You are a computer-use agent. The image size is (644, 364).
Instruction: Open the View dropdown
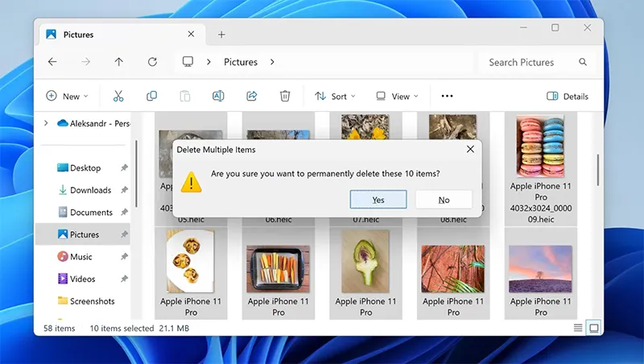pyautogui.click(x=397, y=96)
